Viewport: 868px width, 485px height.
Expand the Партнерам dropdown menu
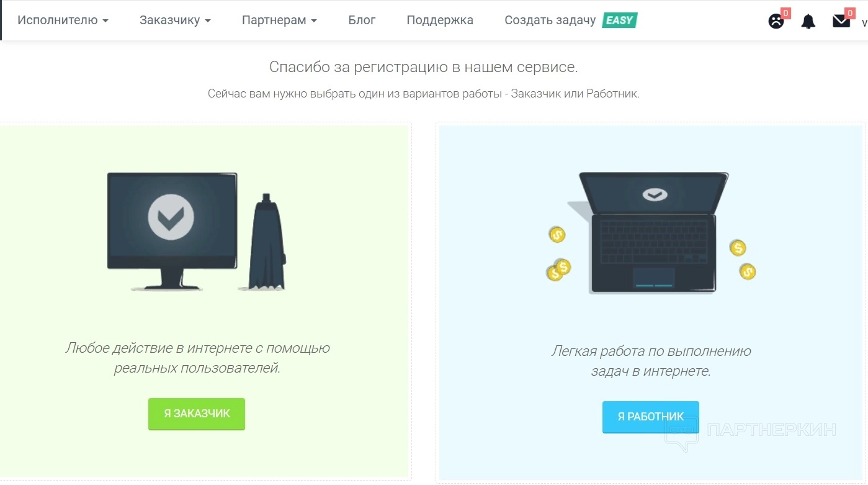tap(279, 20)
